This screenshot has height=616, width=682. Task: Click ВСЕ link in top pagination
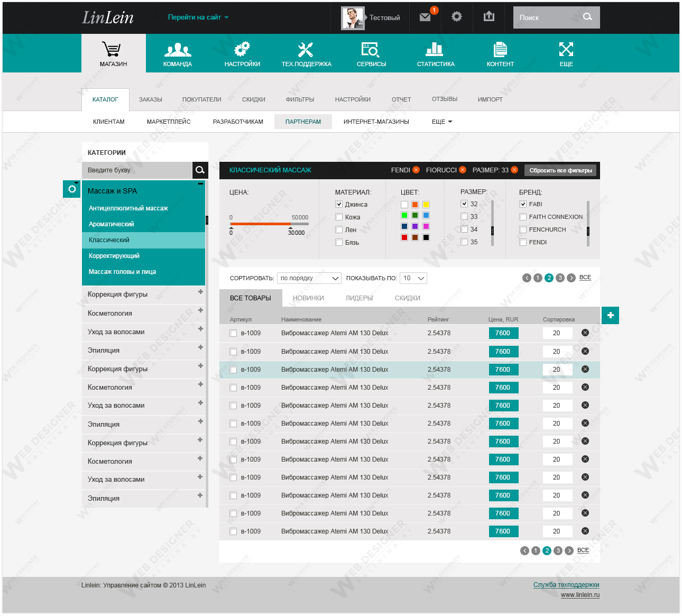[x=585, y=277]
